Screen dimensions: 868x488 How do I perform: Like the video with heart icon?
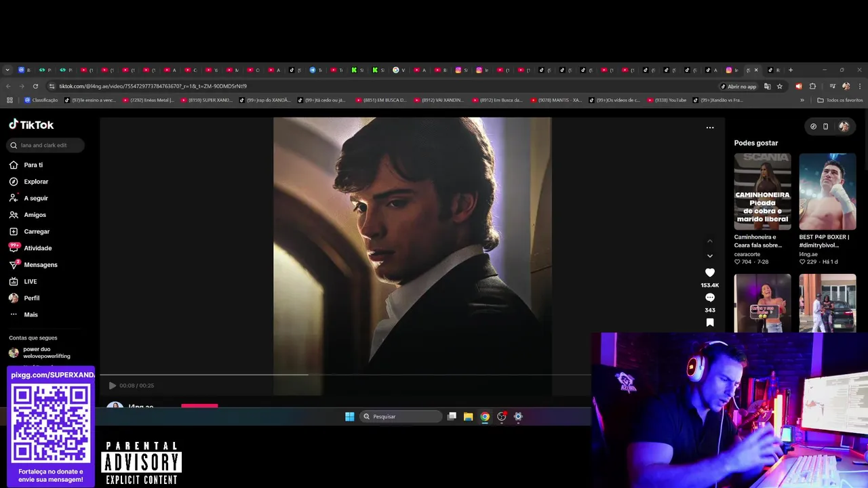(710, 272)
